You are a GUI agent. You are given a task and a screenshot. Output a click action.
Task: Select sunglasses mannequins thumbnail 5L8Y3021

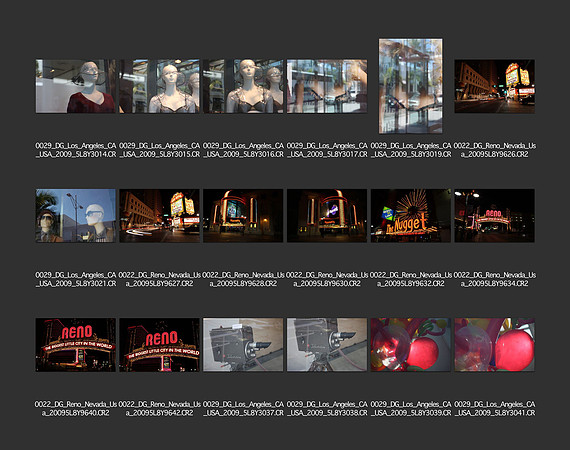pos(76,216)
